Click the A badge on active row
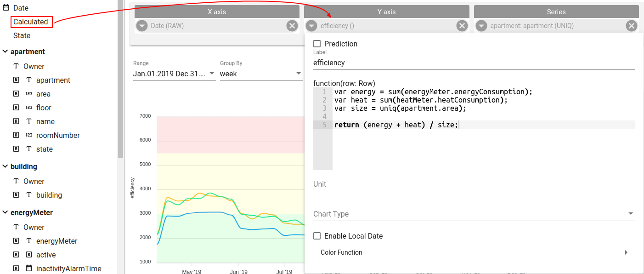 (x=16, y=255)
